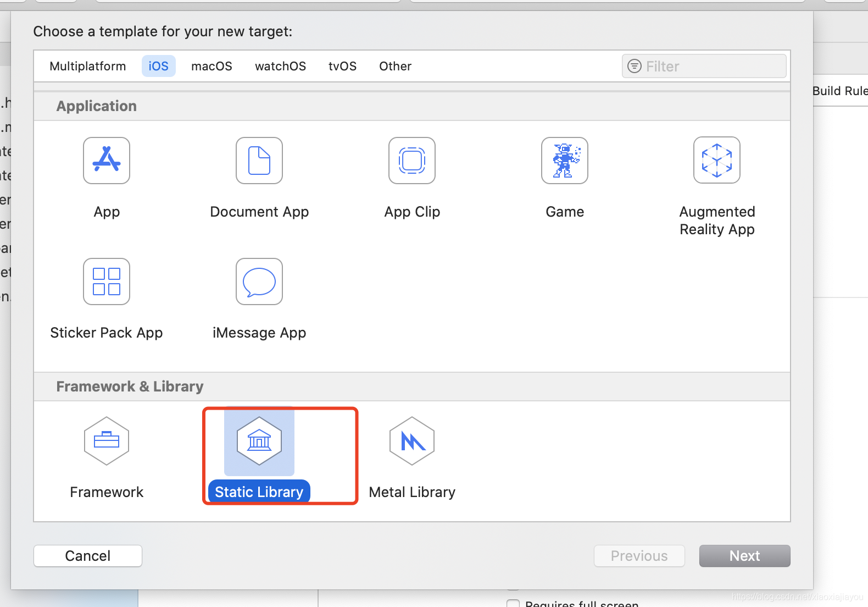Click the Sticker Pack App label
This screenshot has width=868, height=607.
107,333
